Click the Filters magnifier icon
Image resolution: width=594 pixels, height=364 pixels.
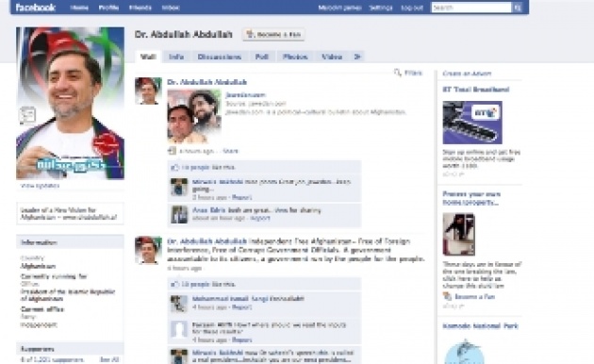[397, 73]
